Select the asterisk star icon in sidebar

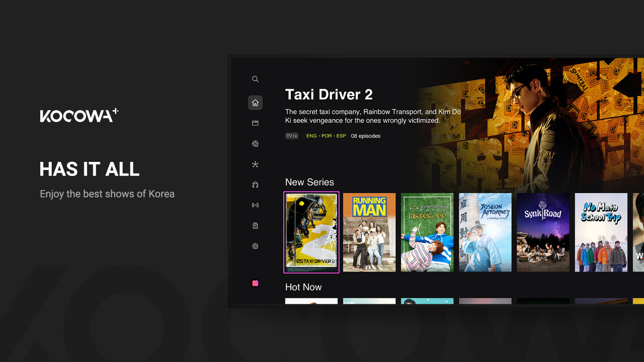tap(255, 164)
